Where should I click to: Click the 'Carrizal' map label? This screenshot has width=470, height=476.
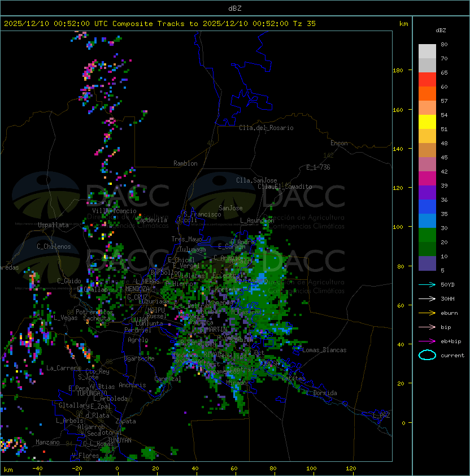(x=168, y=379)
